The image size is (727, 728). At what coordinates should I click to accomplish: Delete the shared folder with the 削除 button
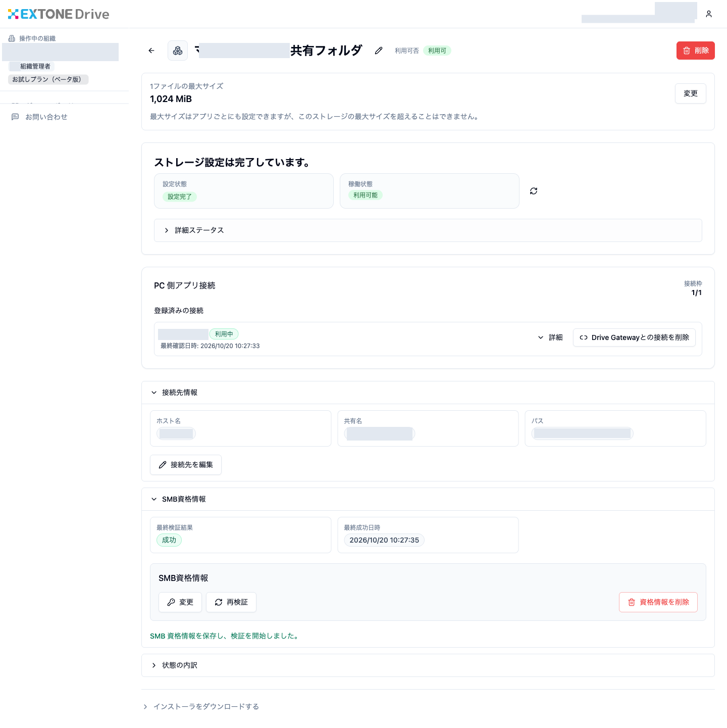[695, 51]
